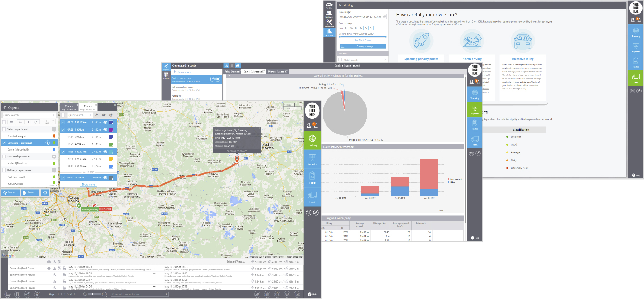Switch to Map 2 in bottom toolbar
The width and height of the screenshot is (644, 299).
(59, 295)
